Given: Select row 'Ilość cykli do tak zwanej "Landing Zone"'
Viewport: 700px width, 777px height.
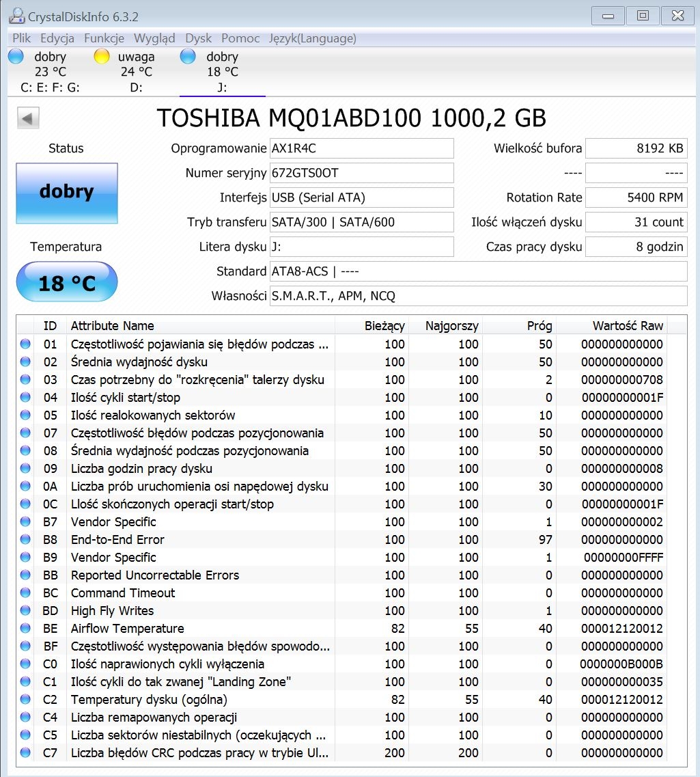Looking at the screenshot, I should pos(352,682).
